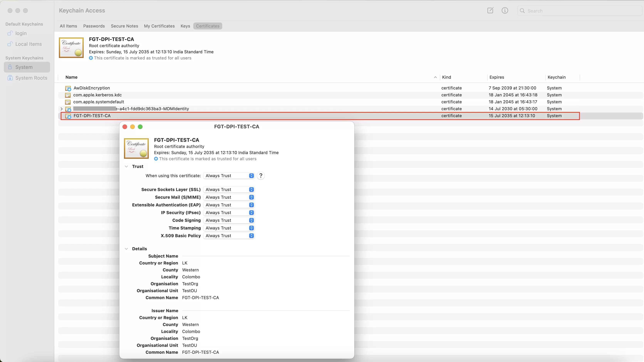Click '15 Jul 2035 at 12:13:10' expiry cell
The width and height of the screenshot is (644, 362).
click(x=512, y=116)
